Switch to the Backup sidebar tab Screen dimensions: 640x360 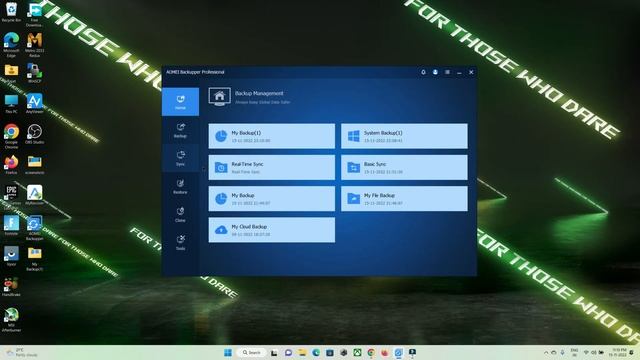180,130
